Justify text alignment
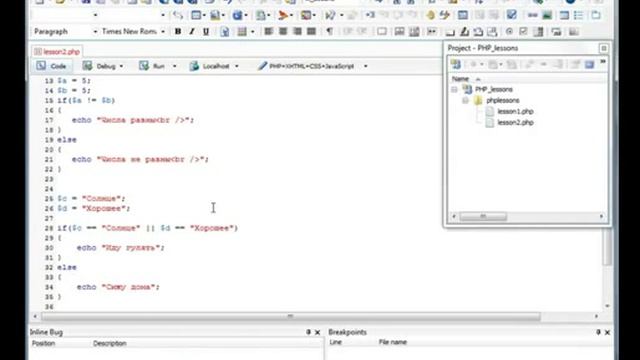The image size is (640, 360). (x=311, y=31)
